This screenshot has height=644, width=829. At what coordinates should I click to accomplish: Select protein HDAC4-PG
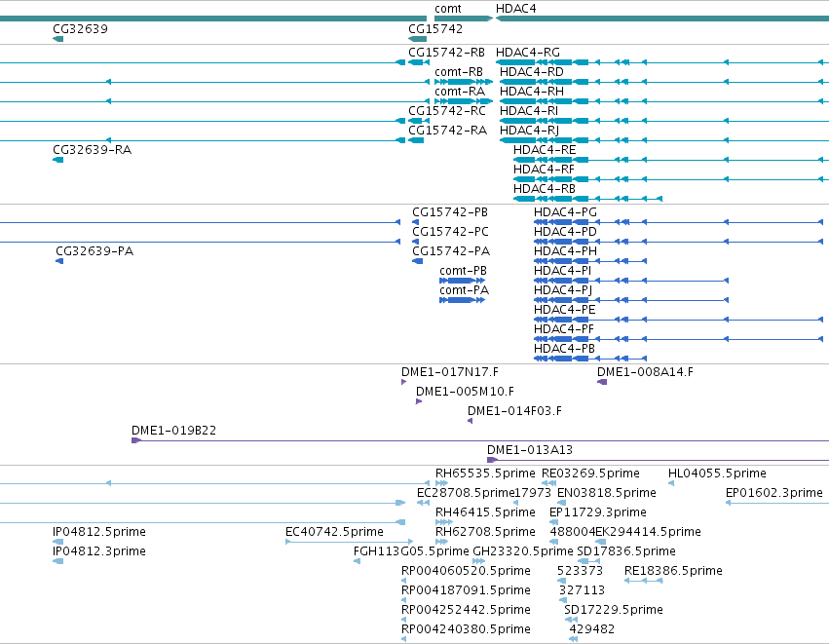pos(565,212)
